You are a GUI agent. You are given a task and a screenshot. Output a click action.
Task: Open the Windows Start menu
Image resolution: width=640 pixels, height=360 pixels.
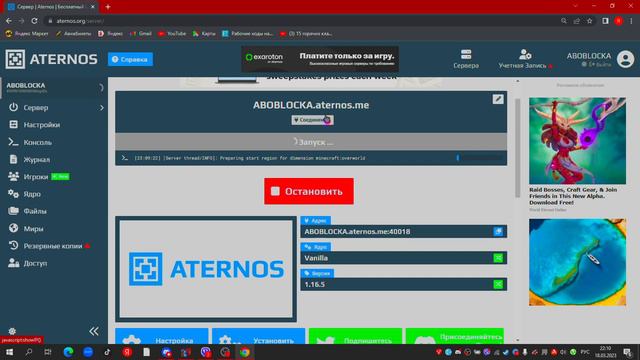[x=9, y=352]
